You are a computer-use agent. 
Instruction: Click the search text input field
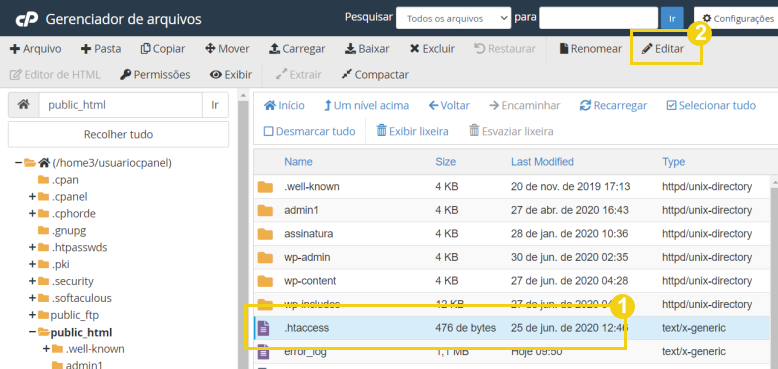(598, 18)
